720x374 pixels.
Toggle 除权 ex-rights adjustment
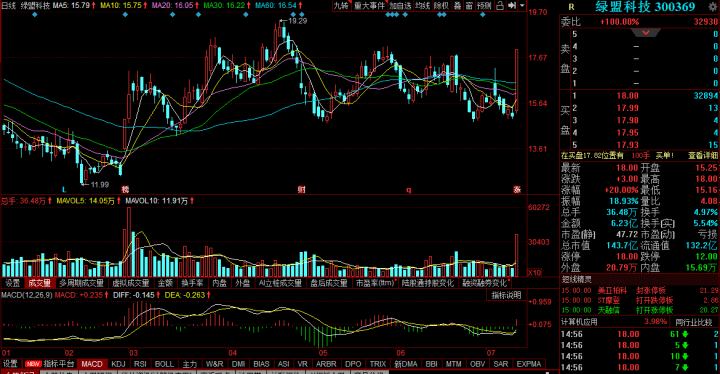(x=441, y=6)
